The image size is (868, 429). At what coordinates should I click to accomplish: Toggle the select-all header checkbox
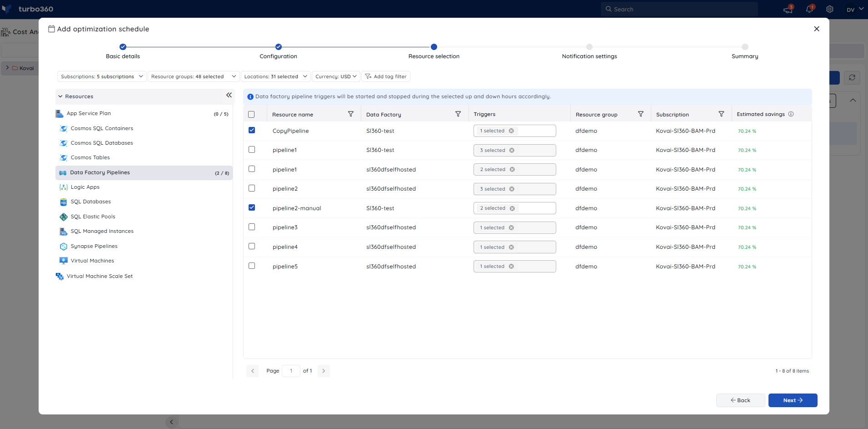(251, 115)
